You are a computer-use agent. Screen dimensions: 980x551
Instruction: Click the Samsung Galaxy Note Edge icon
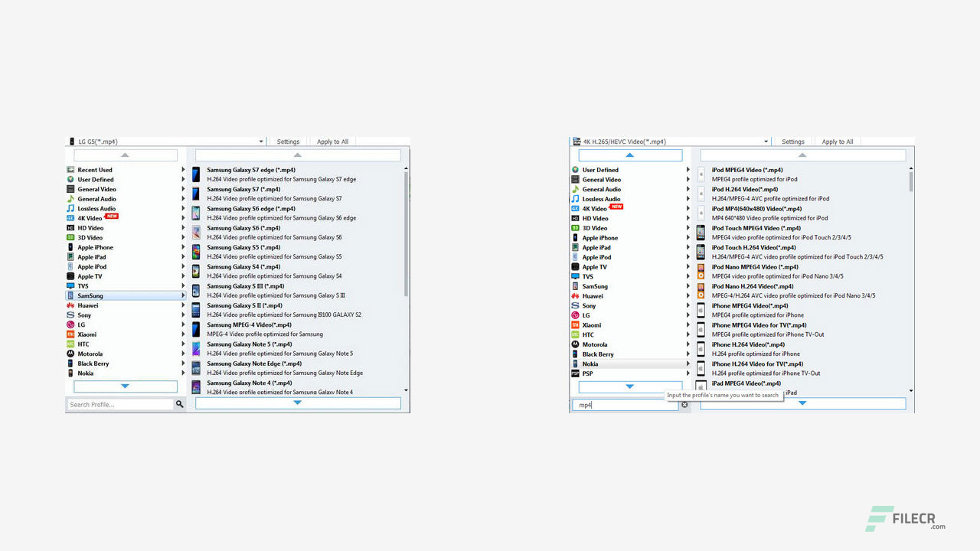click(x=196, y=368)
